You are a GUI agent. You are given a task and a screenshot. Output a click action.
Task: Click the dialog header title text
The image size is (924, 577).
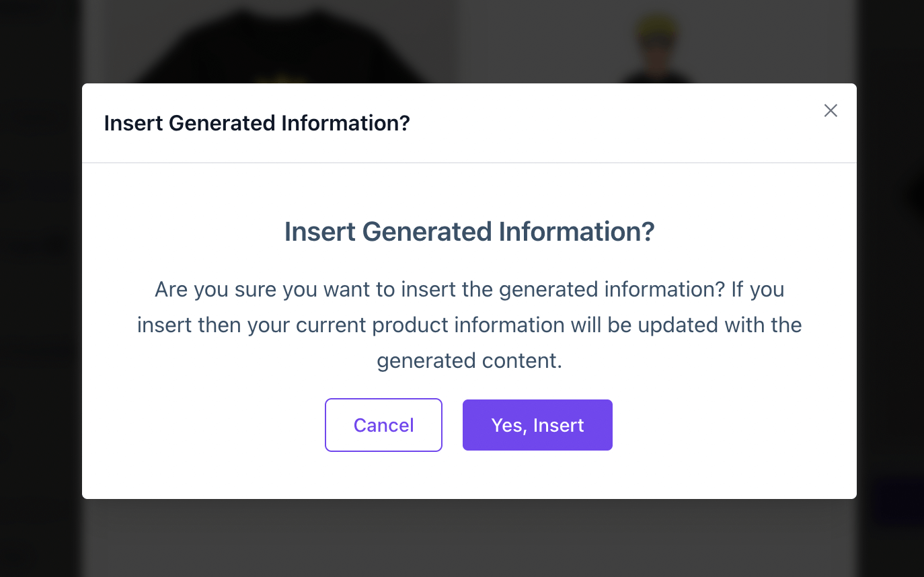coord(257,124)
